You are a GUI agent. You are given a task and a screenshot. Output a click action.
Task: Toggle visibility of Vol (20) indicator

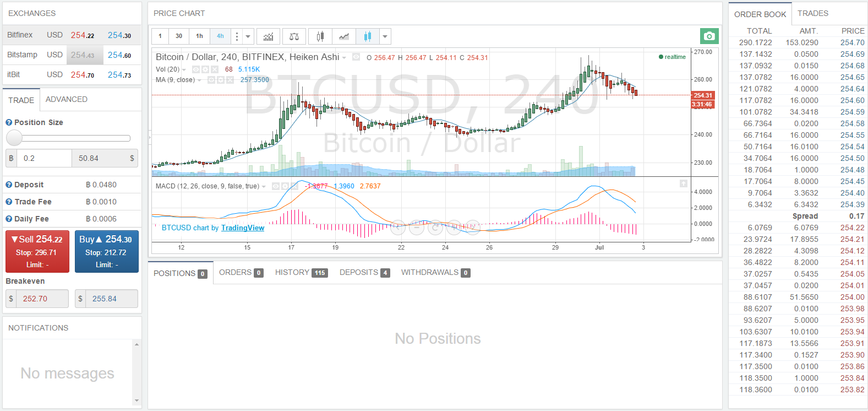(x=195, y=69)
